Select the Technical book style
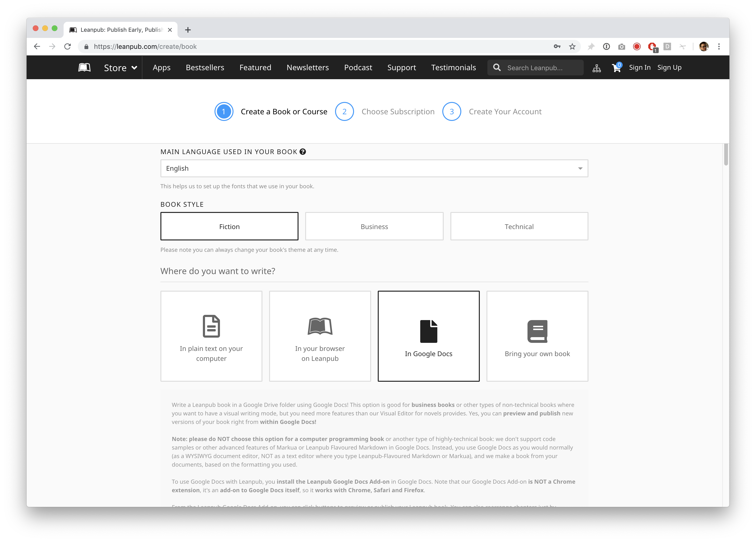Image resolution: width=756 pixels, height=542 pixels. point(519,226)
